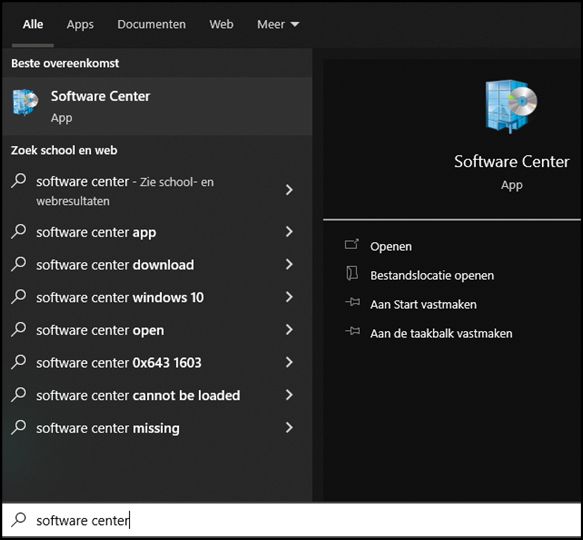The height and width of the screenshot is (540, 583).
Task: Click the search input field text
Action: (x=83, y=521)
